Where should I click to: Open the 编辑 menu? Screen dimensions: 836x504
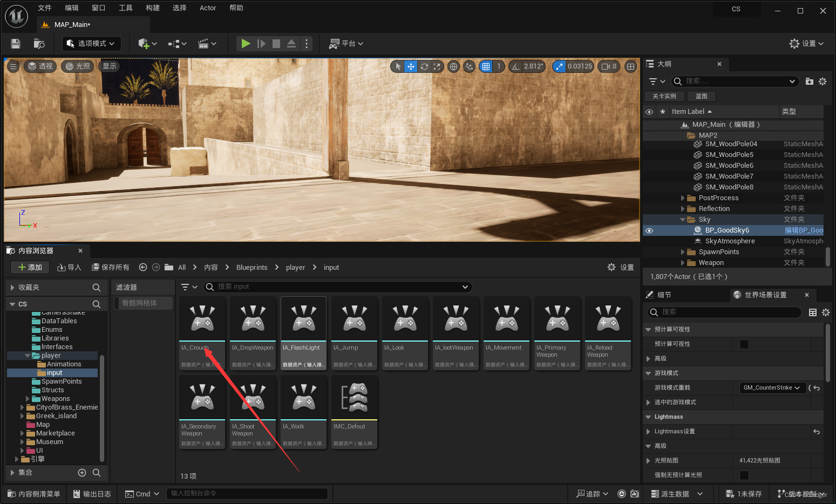72,8
